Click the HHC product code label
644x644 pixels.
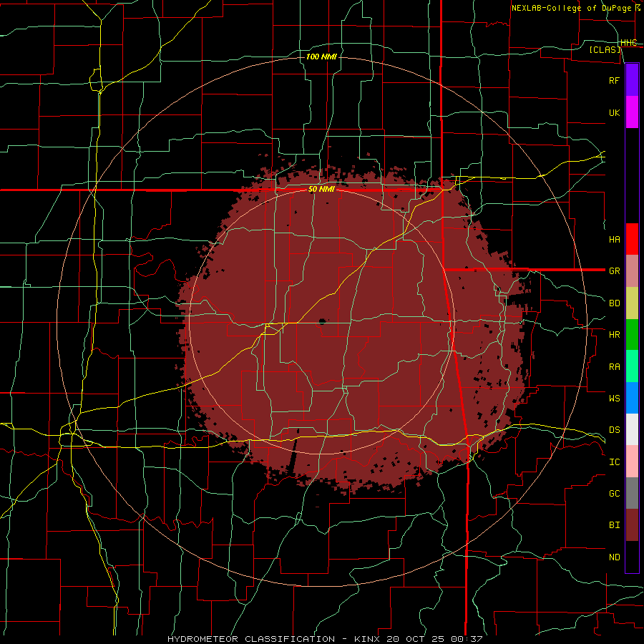[628, 43]
